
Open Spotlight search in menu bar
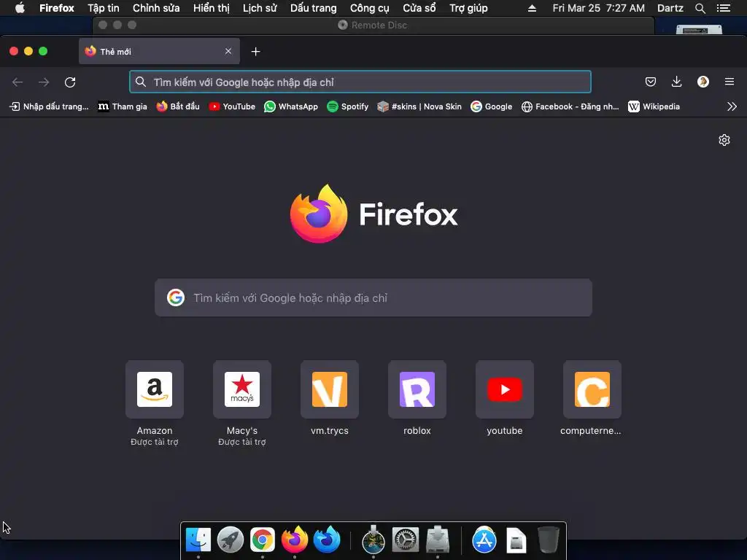tap(700, 8)
